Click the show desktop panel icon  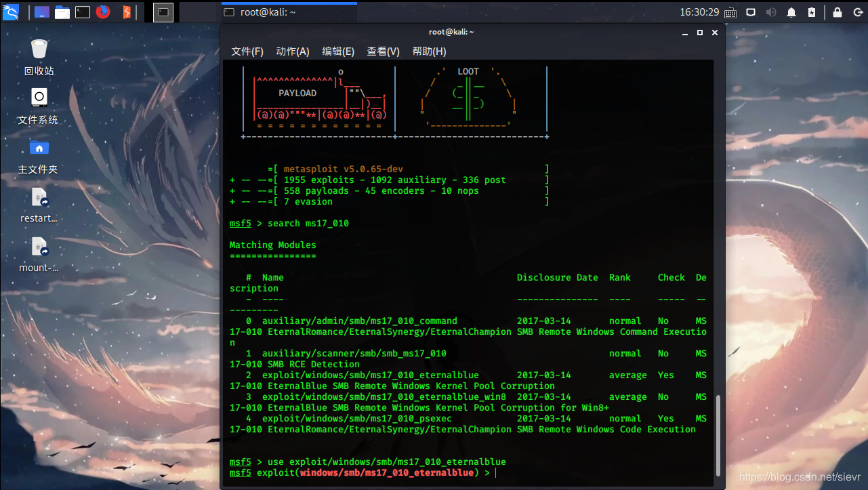pos(41,12)
